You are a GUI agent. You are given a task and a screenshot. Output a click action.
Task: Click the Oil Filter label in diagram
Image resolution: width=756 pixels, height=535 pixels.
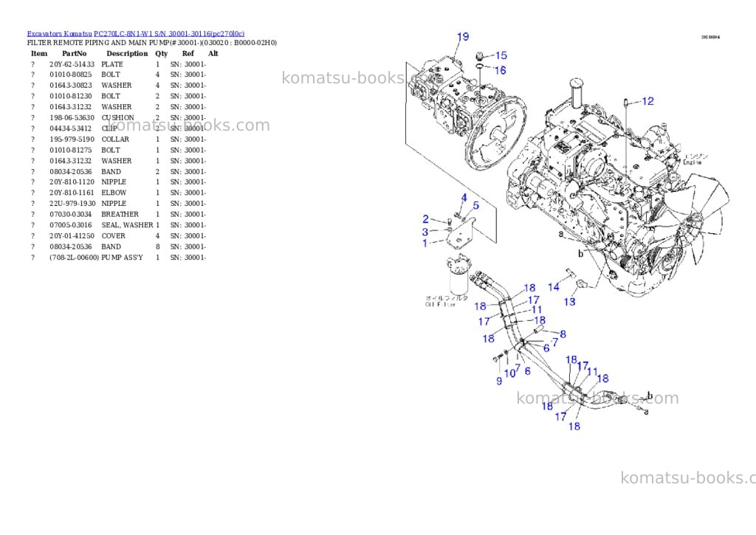[x=440, y=305]
